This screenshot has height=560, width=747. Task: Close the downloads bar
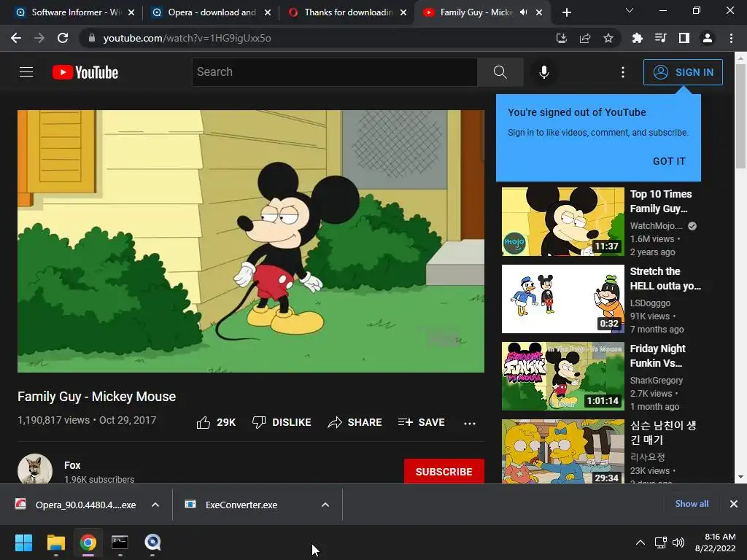tap(734, 504)
